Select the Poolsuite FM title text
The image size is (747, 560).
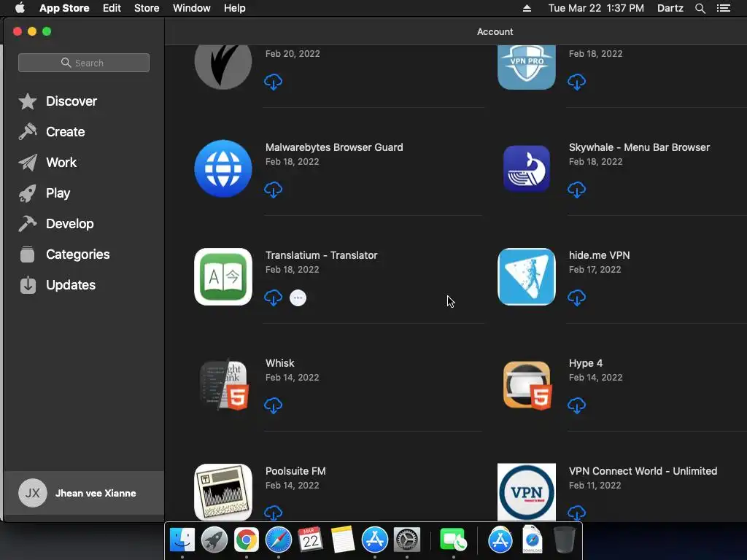click(x=295, y=471)
